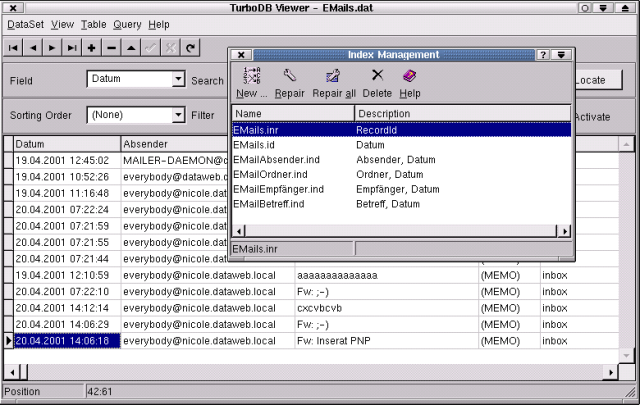Open the View menu

[x=62, y=24]
